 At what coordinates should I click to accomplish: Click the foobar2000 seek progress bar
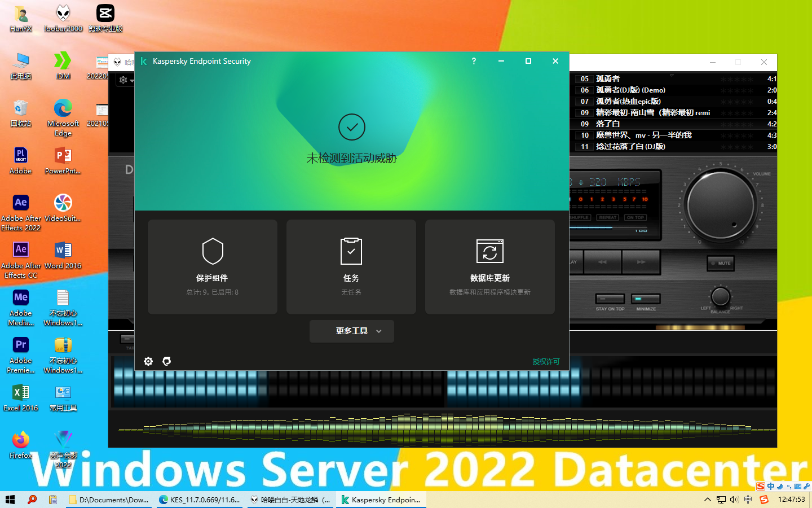pyautogui.click(x=608, y=227)
